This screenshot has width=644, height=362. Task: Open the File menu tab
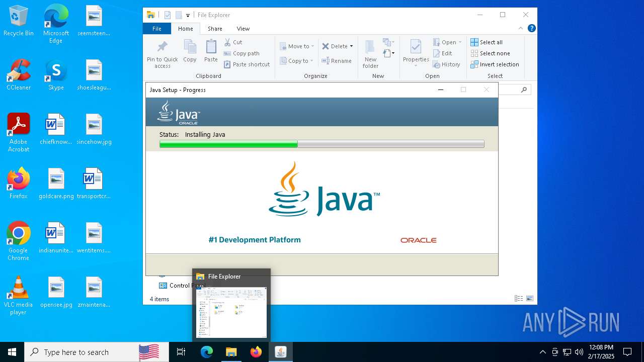157,29
